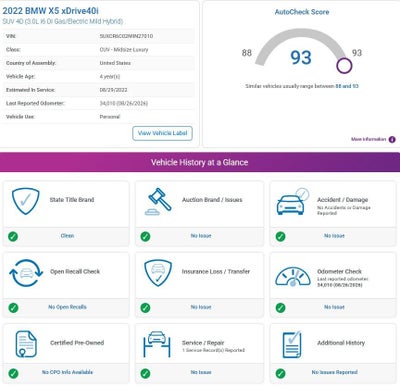Click the Insurance Loss shield icon
Viewport: 400px width, 387px height.
tap(158, 273)
